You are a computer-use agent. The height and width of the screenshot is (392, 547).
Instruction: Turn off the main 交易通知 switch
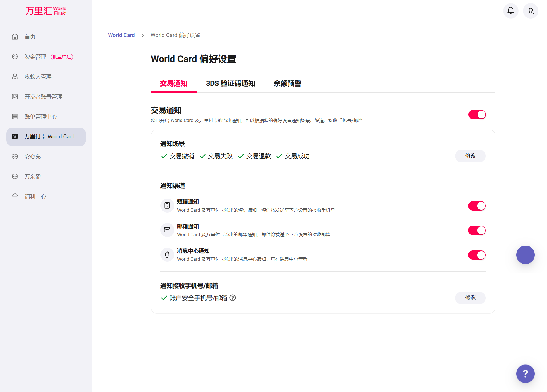[x=477, y=115]
